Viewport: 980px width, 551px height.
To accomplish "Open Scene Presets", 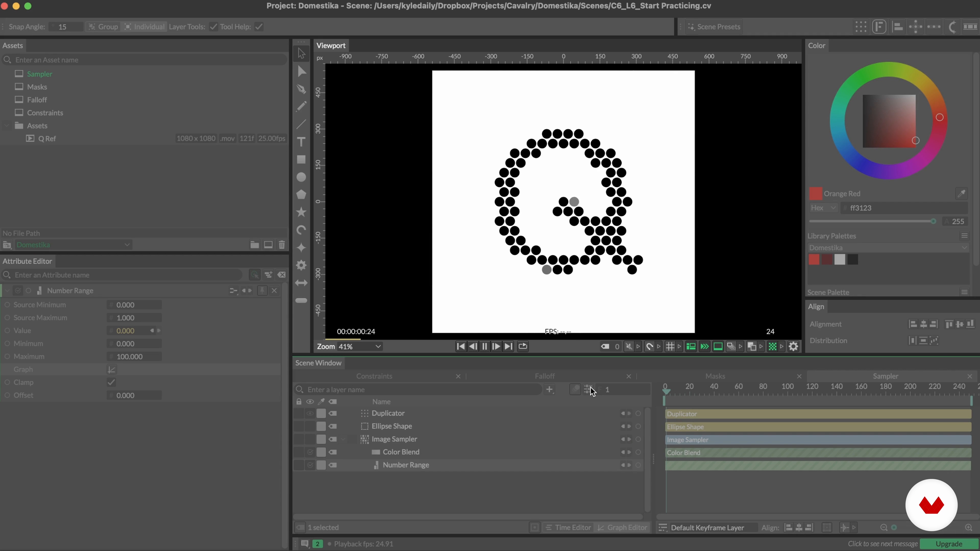I will coord(714,27).
